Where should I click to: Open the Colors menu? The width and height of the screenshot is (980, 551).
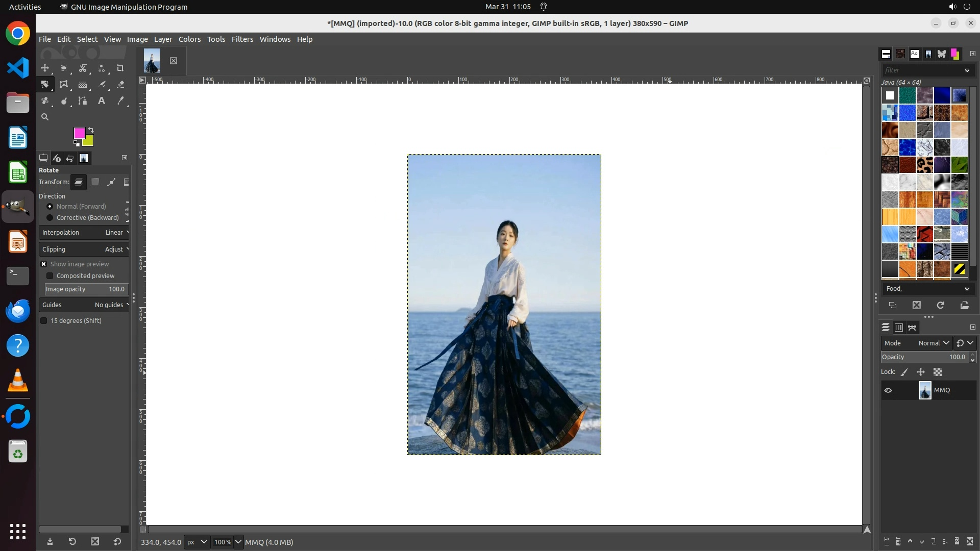pos(189,39)
